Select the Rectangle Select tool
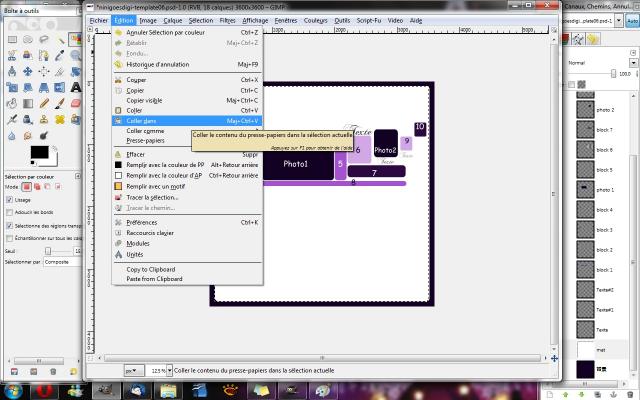 [12, 40]
